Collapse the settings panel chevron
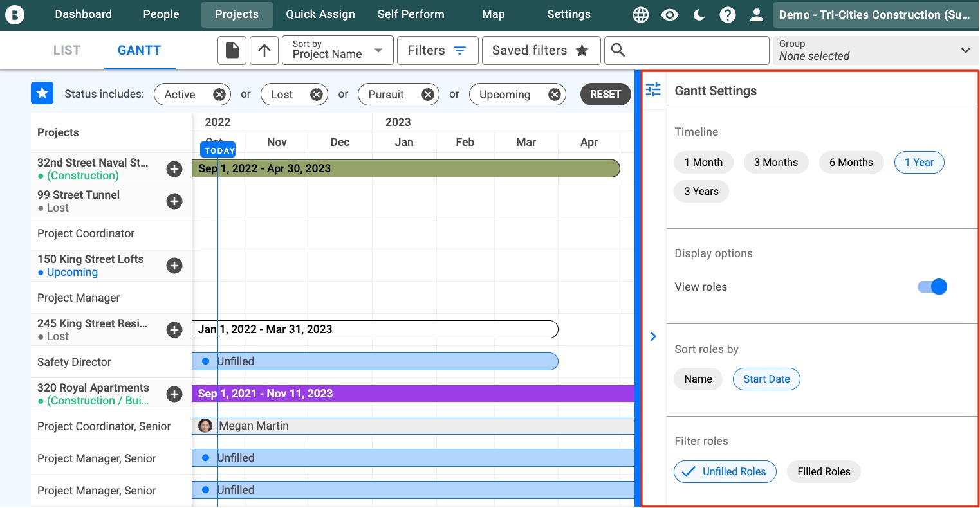 653,336
